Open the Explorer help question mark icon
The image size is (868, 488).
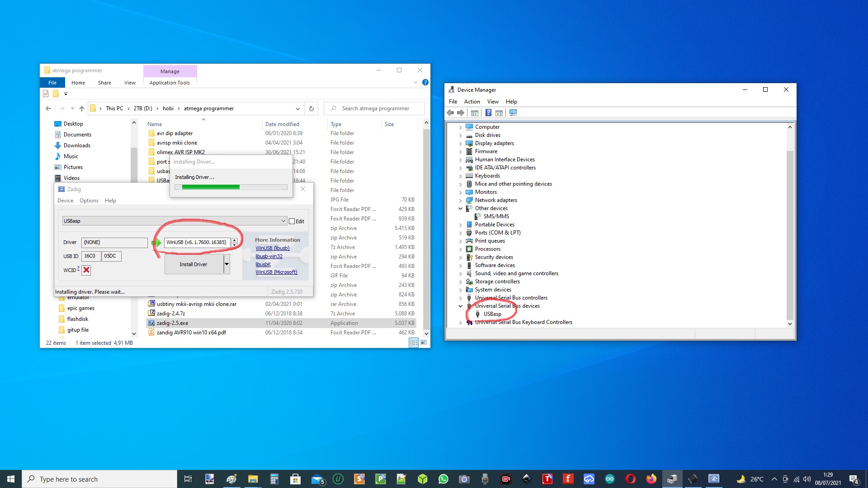425,82
